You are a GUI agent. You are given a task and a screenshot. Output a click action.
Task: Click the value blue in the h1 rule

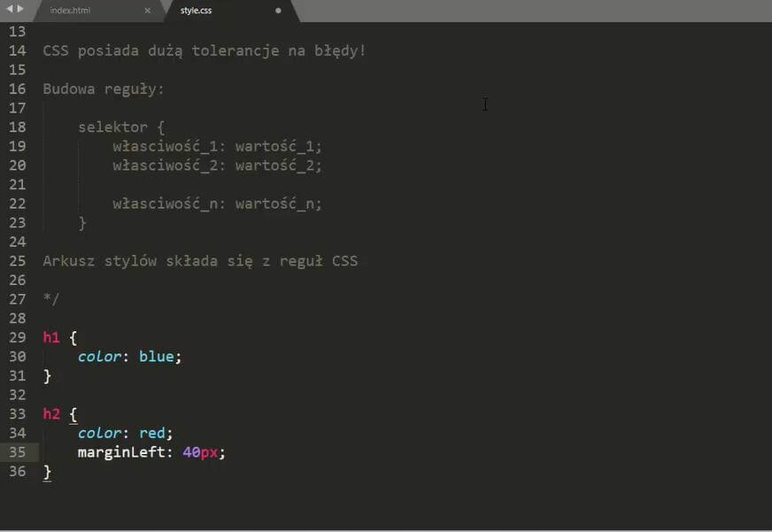pos(156,357)
